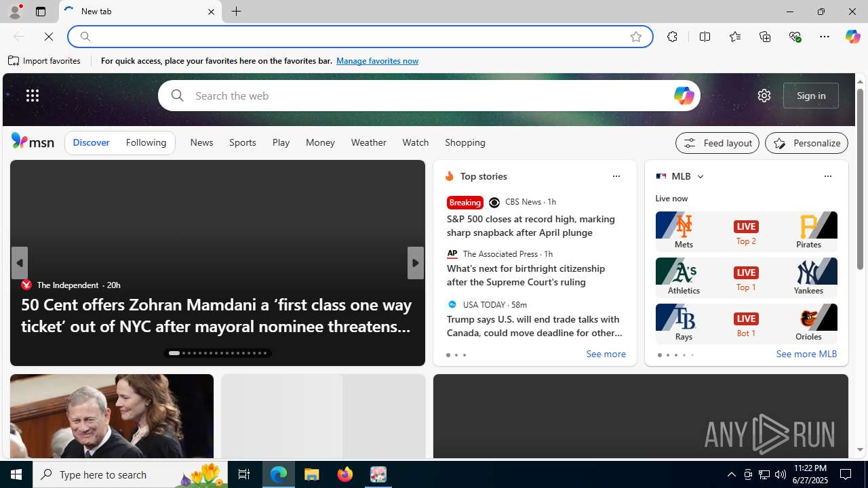Open the notifications action center
868x488 pixels.
point(846,474)
